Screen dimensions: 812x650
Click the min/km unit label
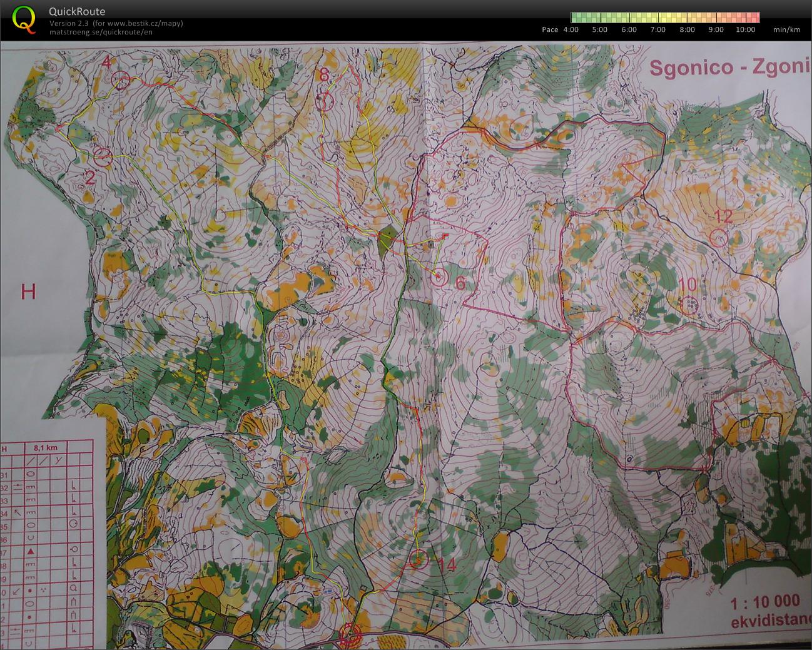(x=786, y=29)
